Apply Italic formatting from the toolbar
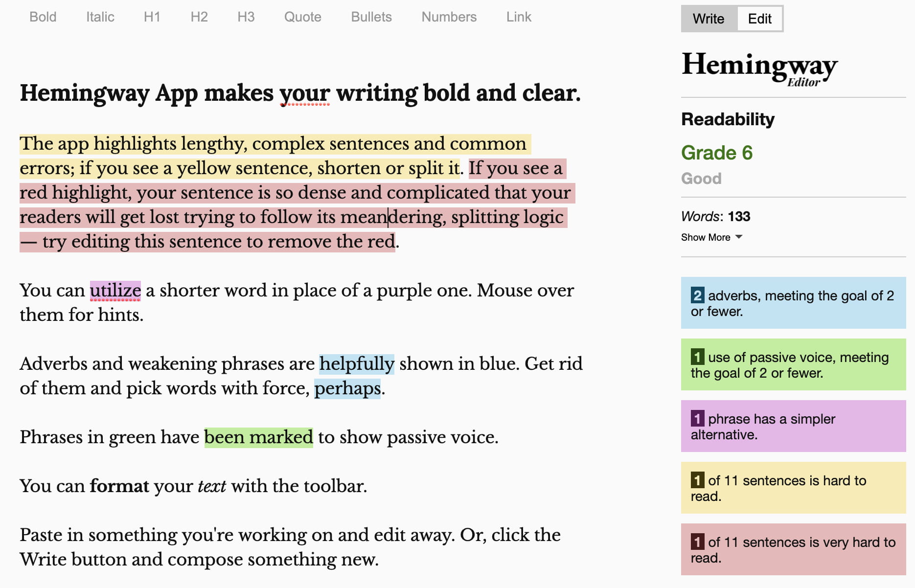 click(x=99, y=17)
